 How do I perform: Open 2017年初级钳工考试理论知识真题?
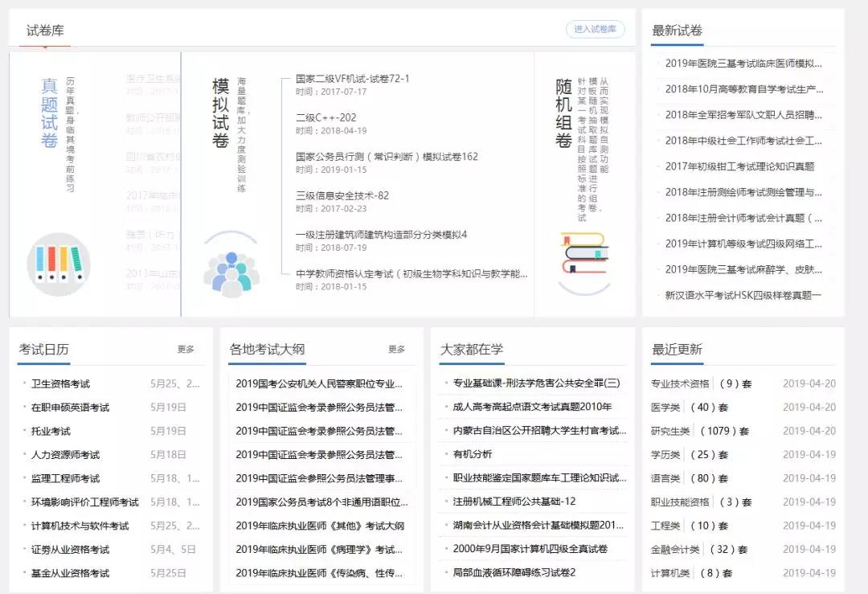tap(739, 166)
